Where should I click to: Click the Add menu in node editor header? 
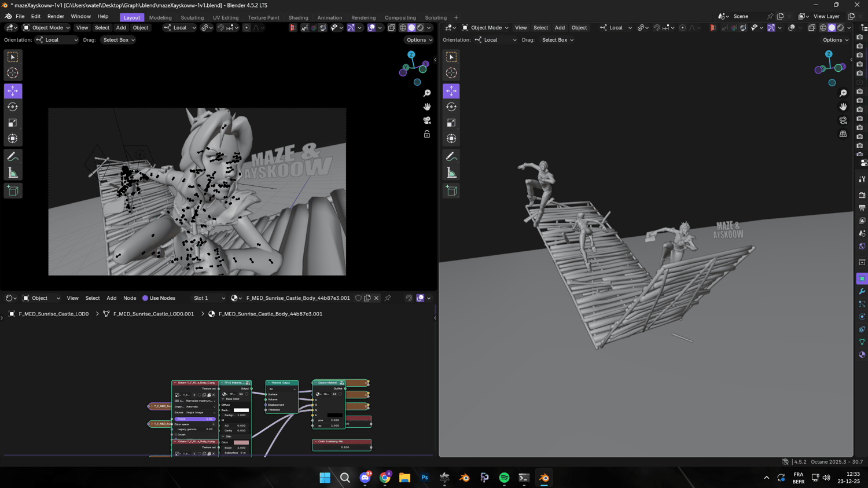111,298
